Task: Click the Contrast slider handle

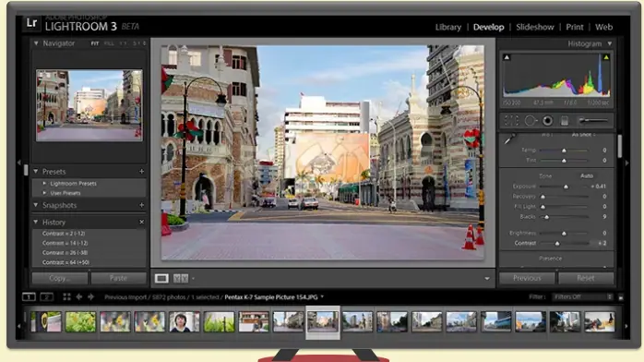Action: pos(557,244)
